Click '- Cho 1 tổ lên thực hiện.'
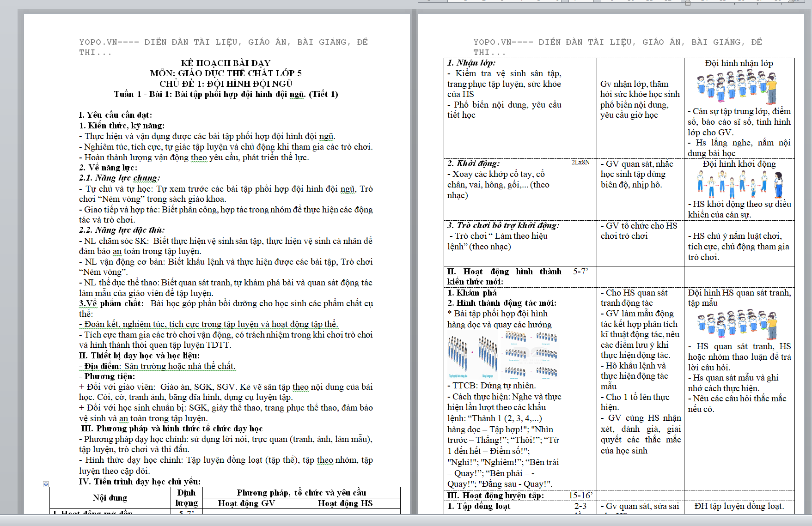This screenshot has height=526, width=812. (x=635, y=402)
